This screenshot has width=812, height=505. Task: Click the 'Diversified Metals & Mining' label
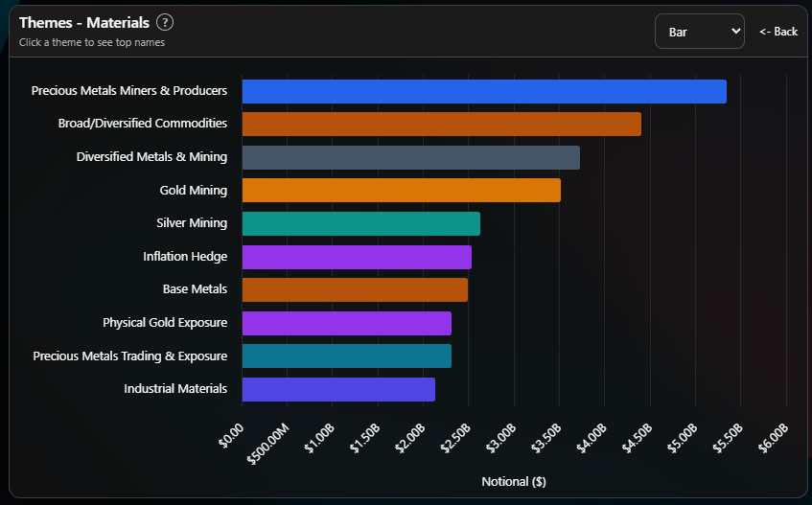[151, 157]
